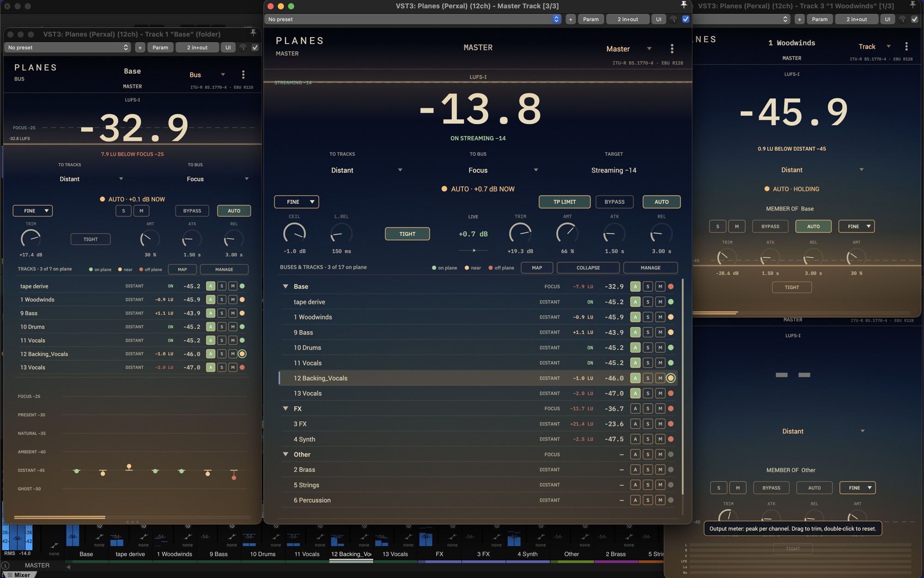Click the status dot for 12 Backing_Vocals in Base window
This screenshot has width=924, height=578.
point(242,354)
